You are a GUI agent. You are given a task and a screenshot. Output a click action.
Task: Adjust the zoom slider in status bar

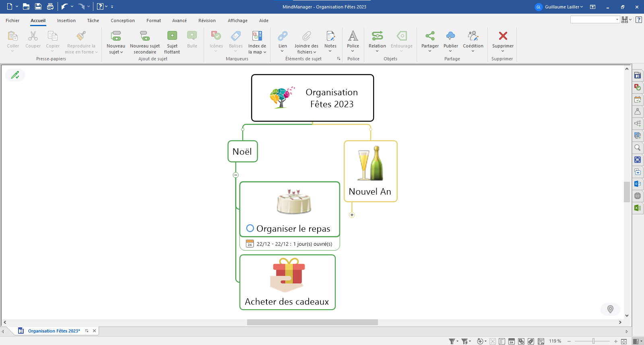point(593,341)
